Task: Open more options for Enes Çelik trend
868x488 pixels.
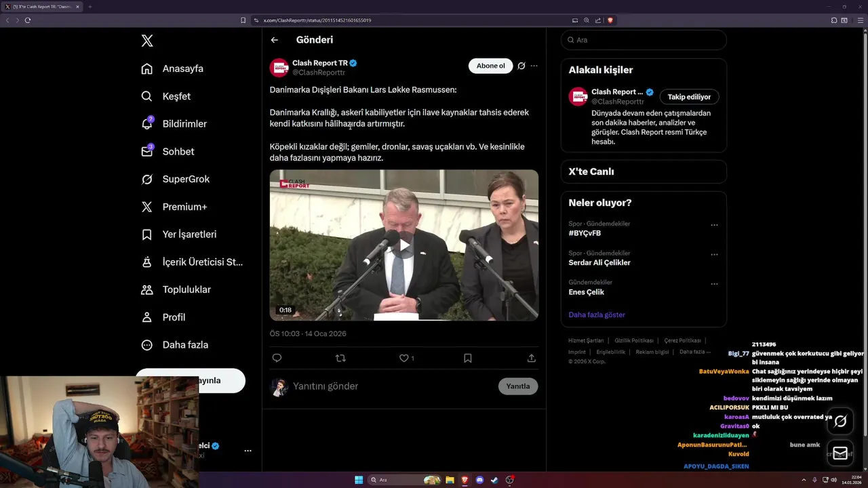Action: click(714, 284)
